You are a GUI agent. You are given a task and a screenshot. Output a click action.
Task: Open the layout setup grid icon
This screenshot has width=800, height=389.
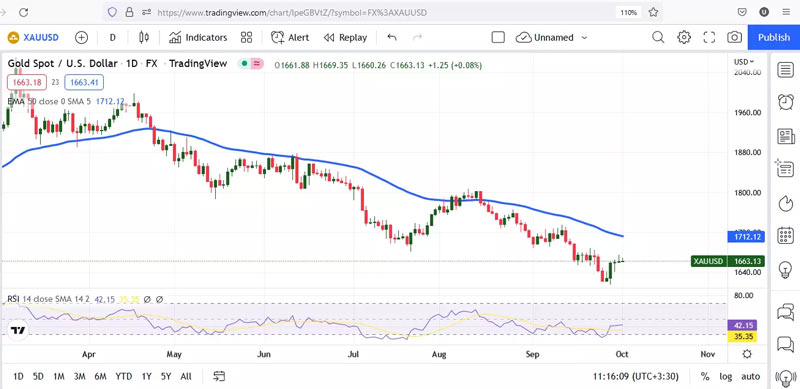pyautogui.click(x=246, y=37)
